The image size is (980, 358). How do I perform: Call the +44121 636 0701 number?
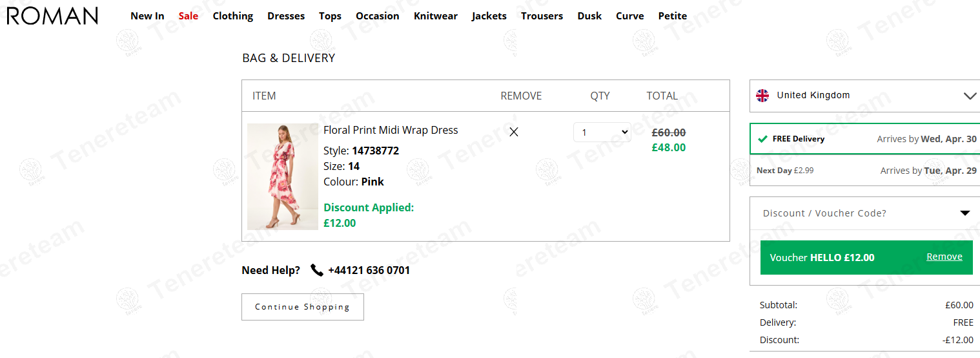point(369,270)
